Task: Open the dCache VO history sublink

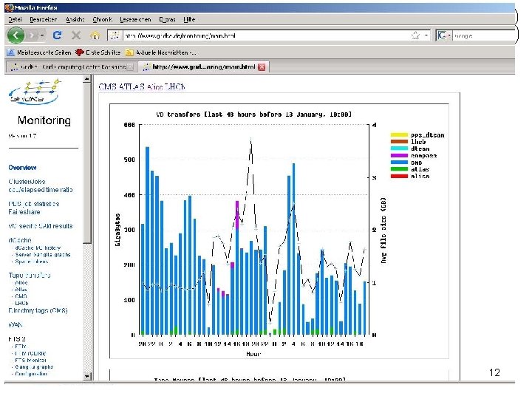Action: point(38,248)
